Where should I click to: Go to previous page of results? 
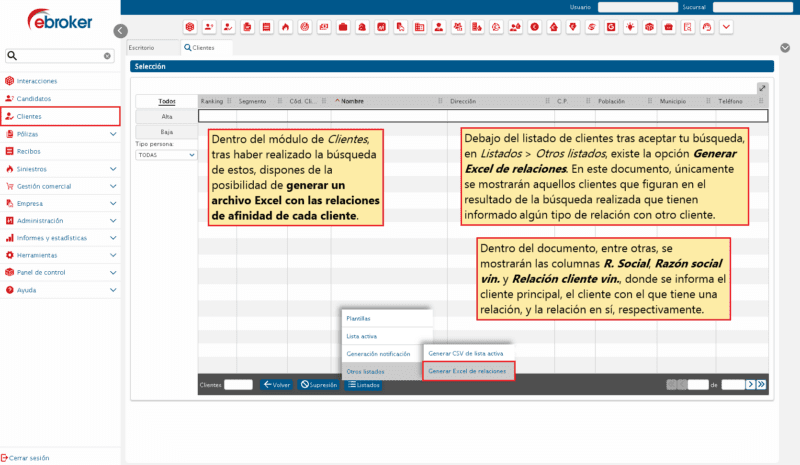point(682,384)
